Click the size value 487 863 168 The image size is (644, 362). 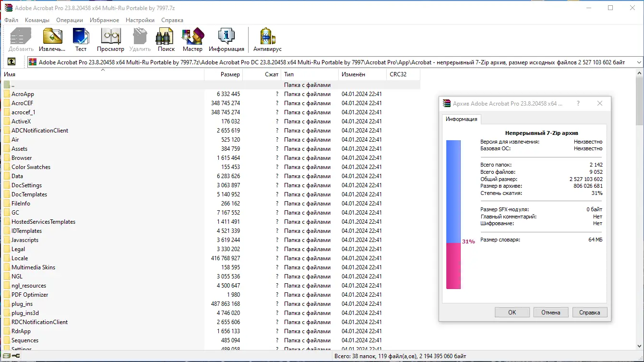click(225, 304)
